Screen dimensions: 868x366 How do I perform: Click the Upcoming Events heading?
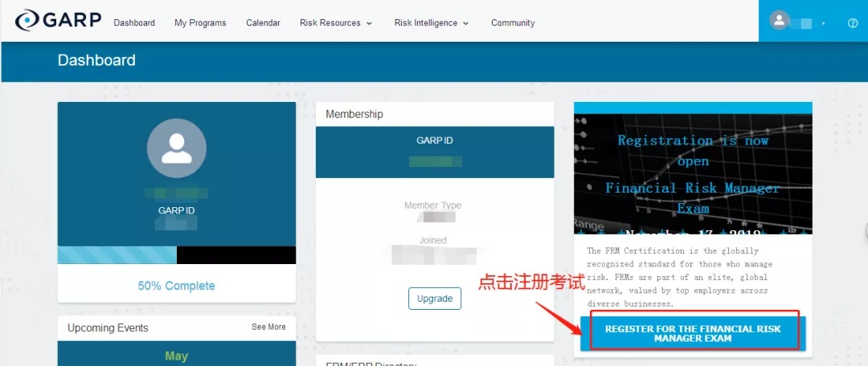[108, 327]
